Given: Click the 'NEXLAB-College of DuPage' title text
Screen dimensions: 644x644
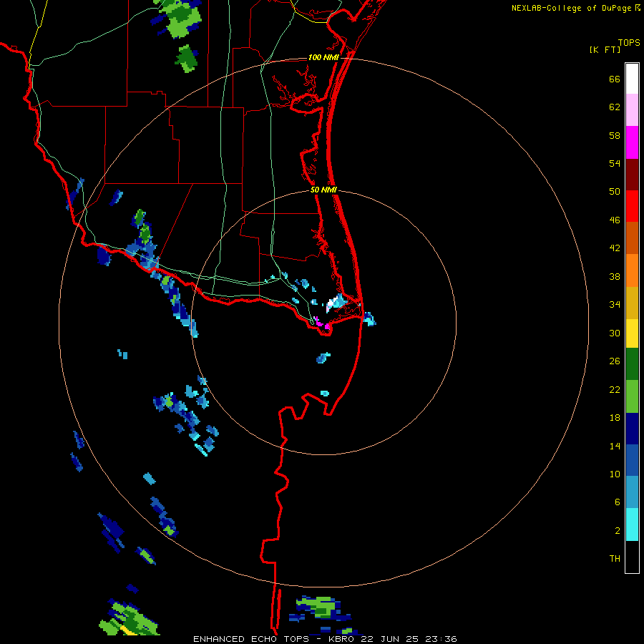Looking at the screenshot, I should tap(572, 8).
